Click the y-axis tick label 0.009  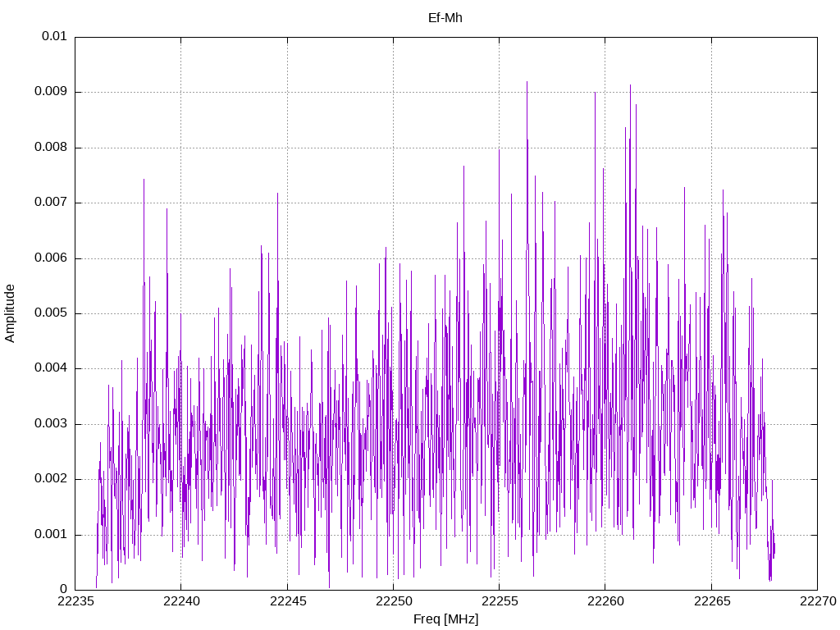[x=52, y=92]
